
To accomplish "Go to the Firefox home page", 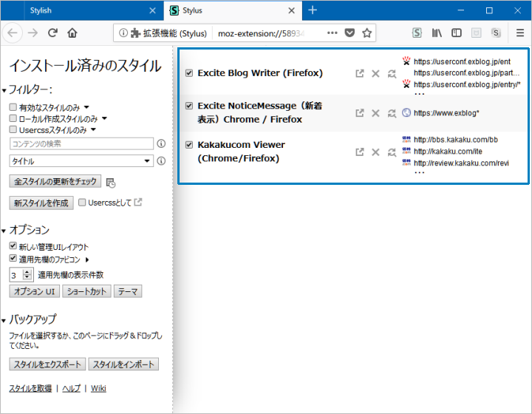I will [72, 33].
